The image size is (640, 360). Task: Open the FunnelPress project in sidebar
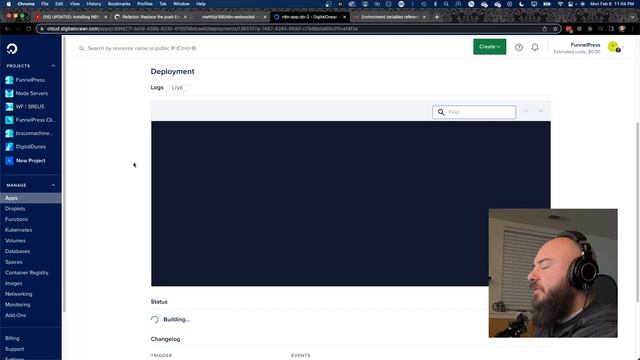30,80
